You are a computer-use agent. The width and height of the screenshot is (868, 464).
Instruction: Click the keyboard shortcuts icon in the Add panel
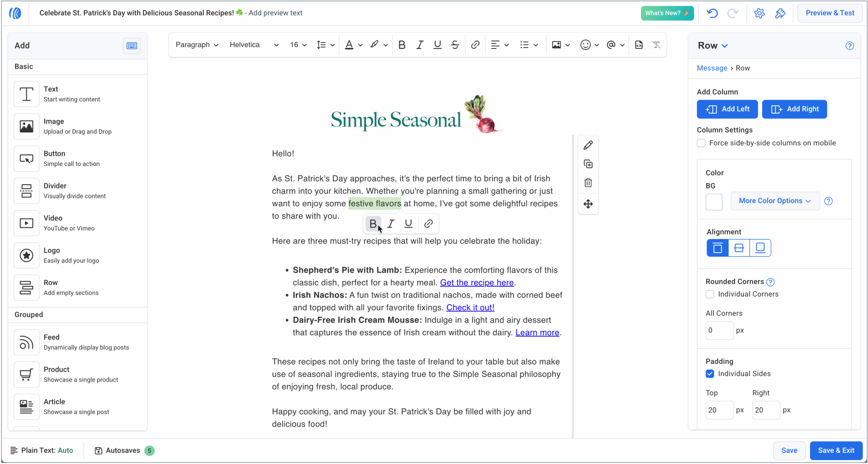[132, 45]
